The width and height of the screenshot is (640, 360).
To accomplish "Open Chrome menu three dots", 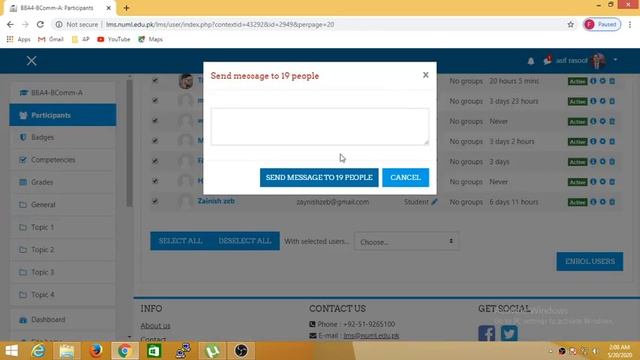I will [630, 24].
